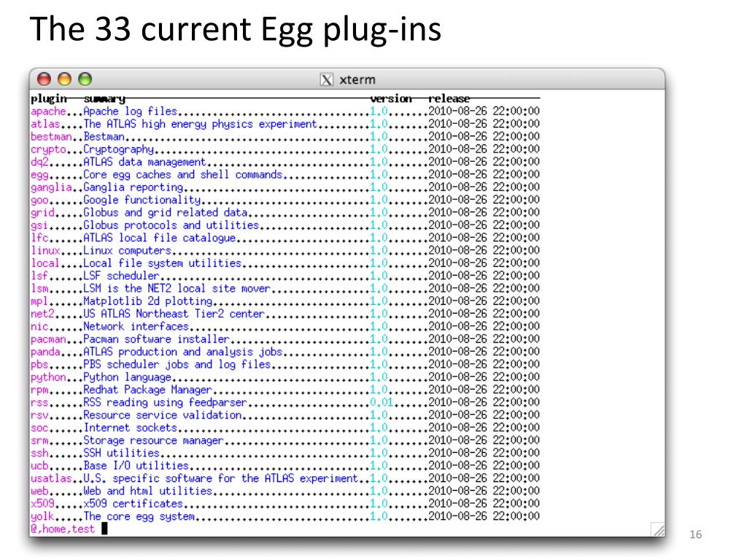Click the summary "Pacman software installer"

[156, 339]
